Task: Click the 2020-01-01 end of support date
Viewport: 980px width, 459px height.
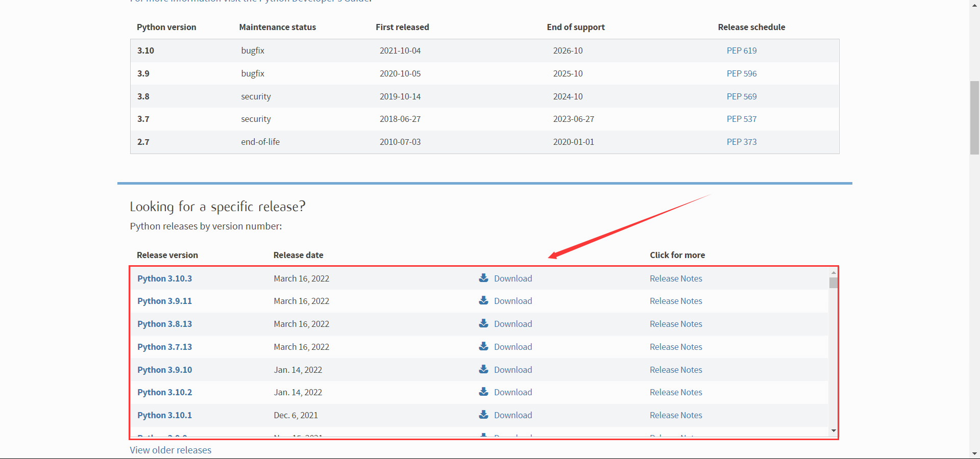Action: pos(574,142)
